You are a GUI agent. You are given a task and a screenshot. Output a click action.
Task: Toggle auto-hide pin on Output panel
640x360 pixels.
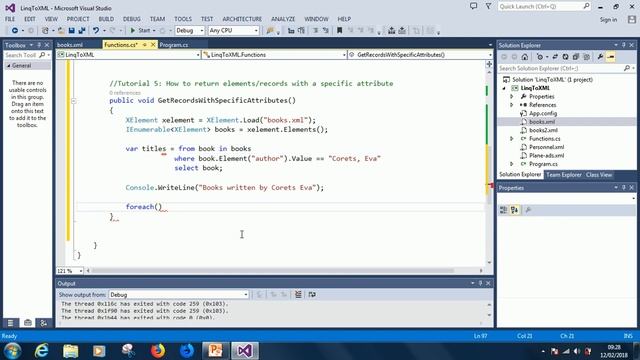(480, 283)
